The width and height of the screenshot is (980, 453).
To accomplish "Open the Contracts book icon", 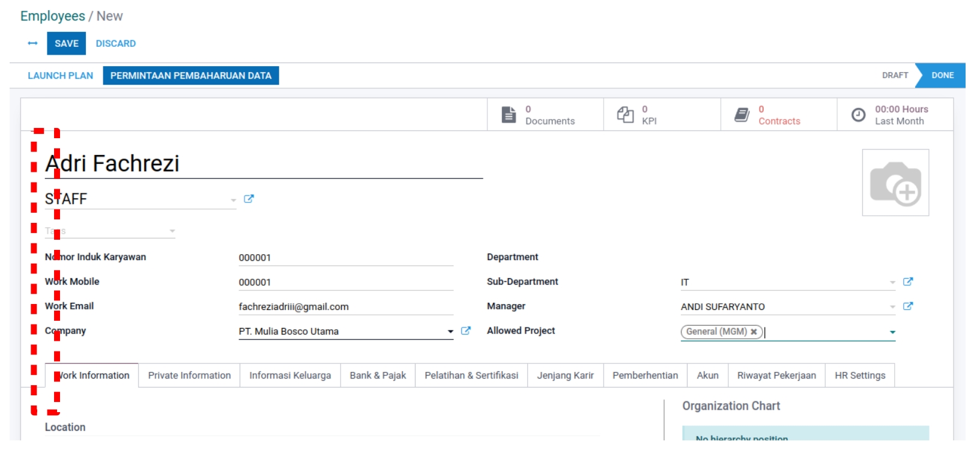I will click(742, 115).
